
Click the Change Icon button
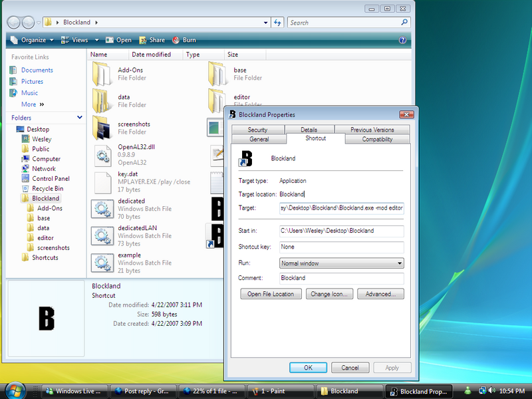329,294
